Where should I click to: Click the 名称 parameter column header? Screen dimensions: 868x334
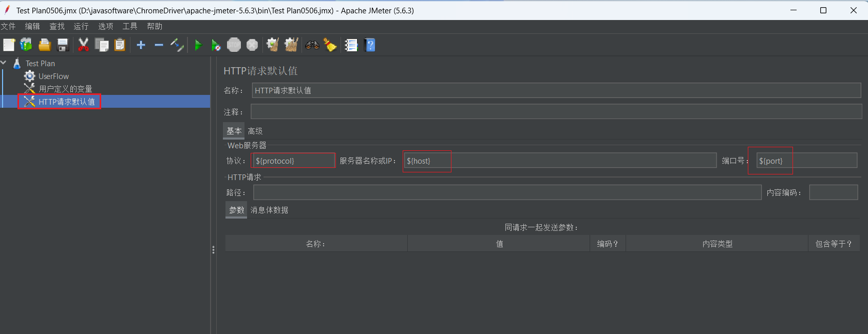coord(316,244)
